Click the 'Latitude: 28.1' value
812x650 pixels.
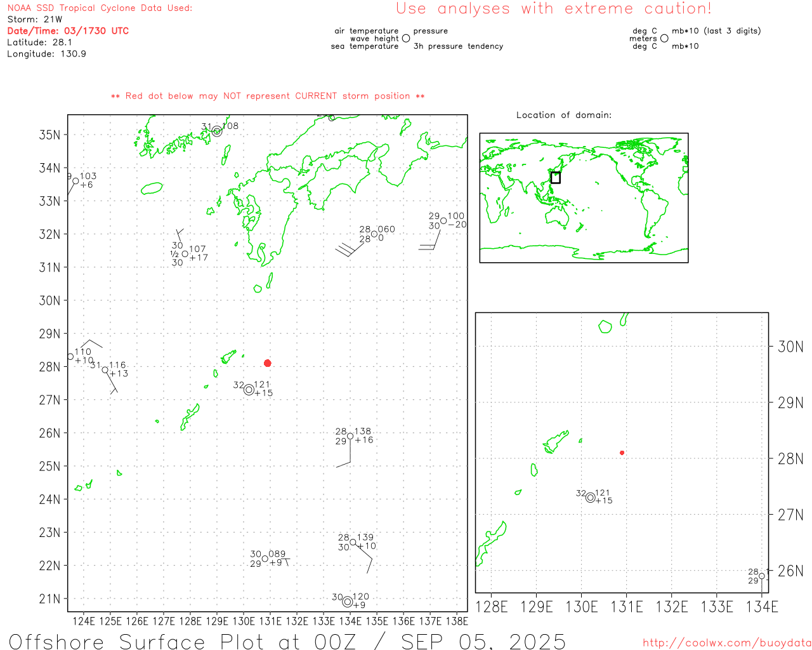[x=39, y=43]
